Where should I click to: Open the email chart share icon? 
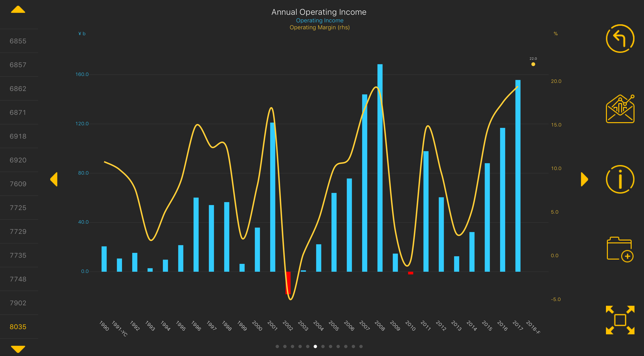coord(620,109)
